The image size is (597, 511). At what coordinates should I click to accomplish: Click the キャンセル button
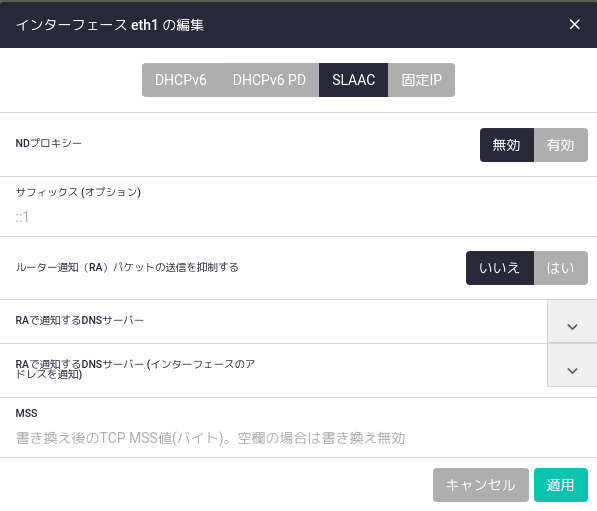point(480,485)
